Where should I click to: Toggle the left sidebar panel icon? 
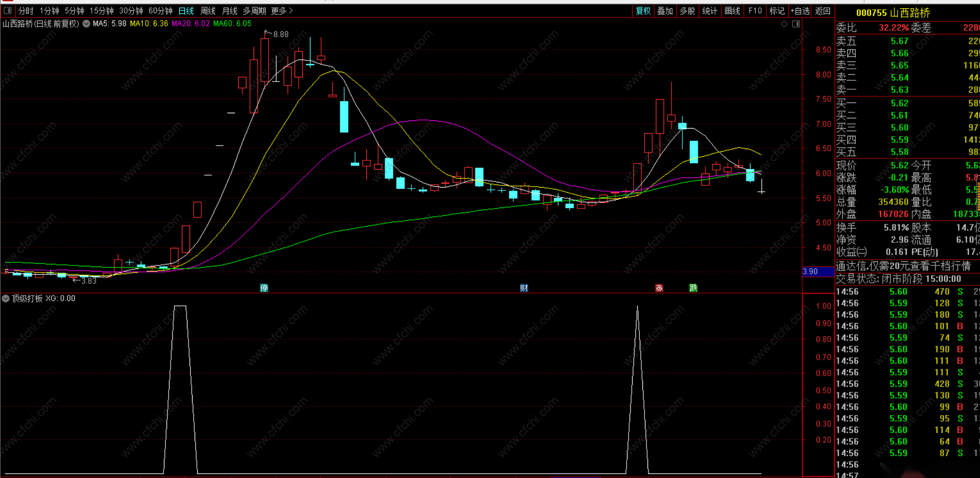(x=8, y=11)
